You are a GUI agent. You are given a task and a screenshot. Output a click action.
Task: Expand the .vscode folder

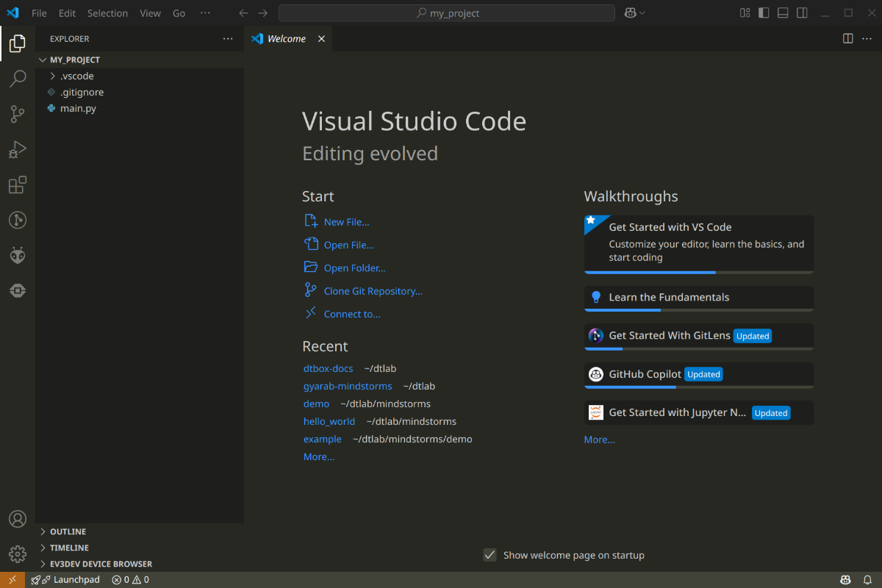[x=76, y=76]
